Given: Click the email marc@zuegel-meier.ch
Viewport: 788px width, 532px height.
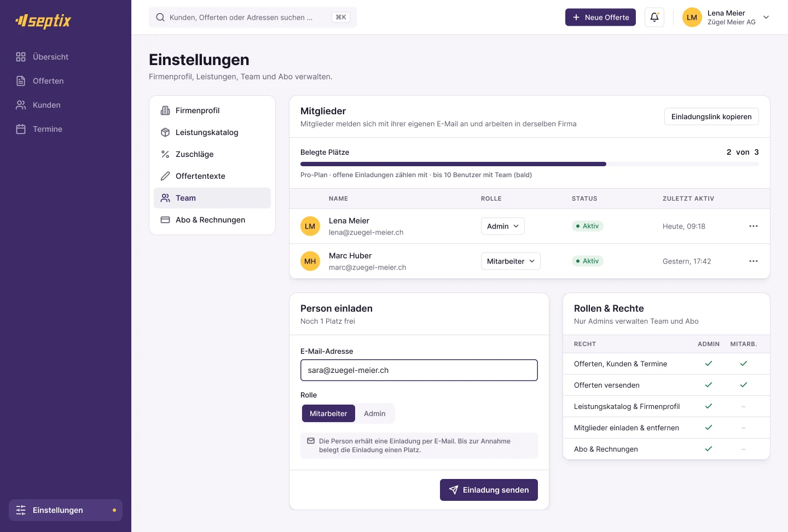Looking at the screenshot, I should coord(368,267).
